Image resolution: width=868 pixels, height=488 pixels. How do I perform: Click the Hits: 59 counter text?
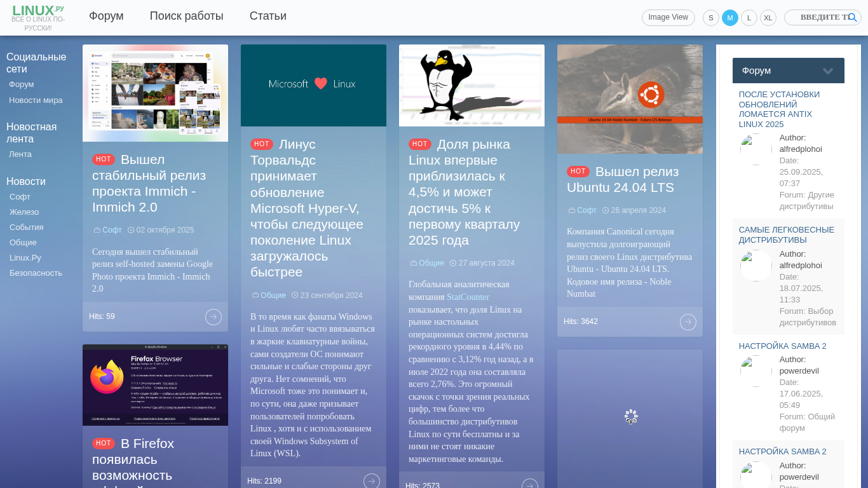(x=102, y=316)
